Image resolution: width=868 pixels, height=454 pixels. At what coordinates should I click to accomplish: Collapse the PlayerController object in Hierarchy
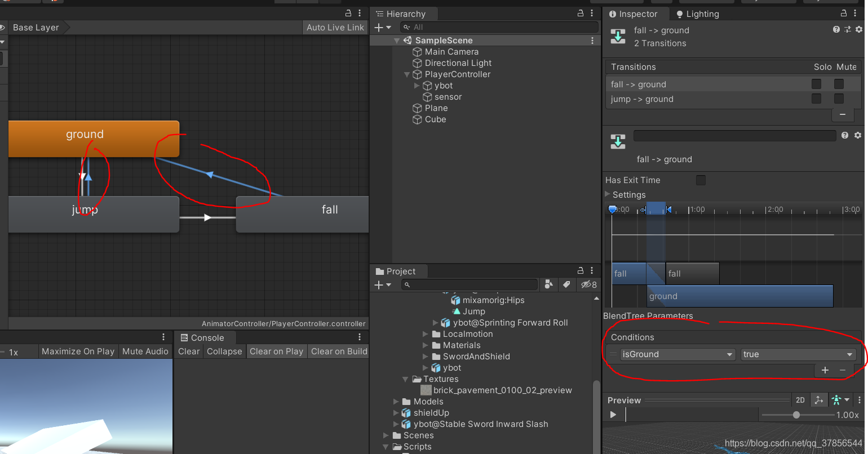tap(407, 74)
